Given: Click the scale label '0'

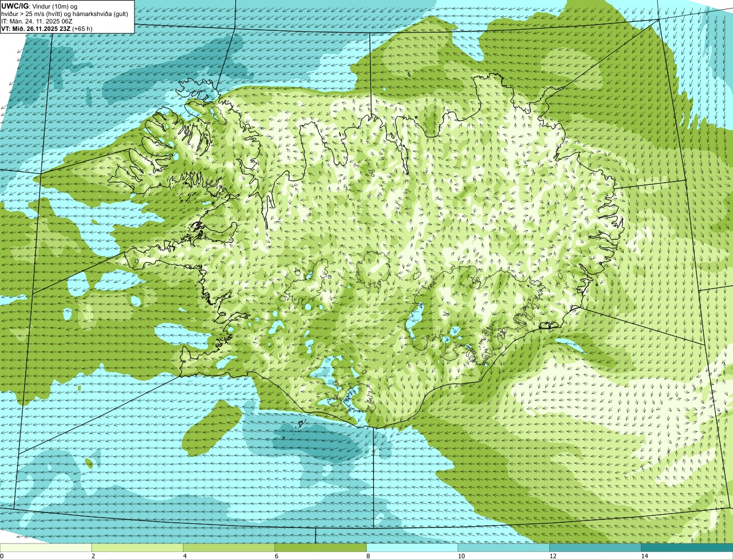Looking at the screenshot, I should coord(2,556).
